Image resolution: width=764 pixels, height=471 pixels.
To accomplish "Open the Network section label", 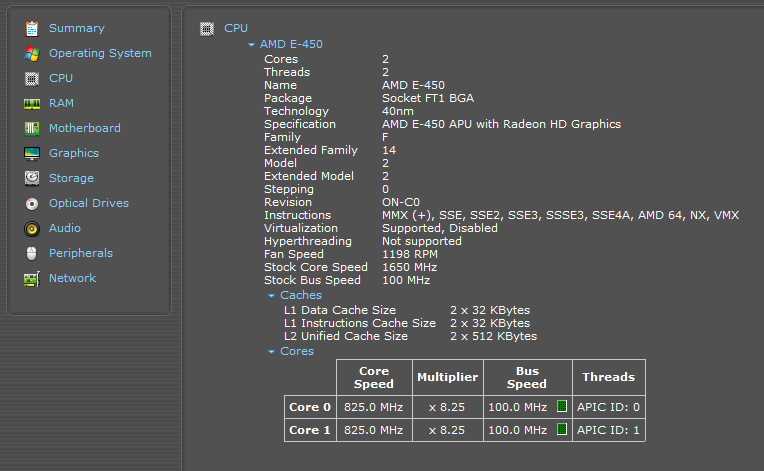I will [72, 278].
